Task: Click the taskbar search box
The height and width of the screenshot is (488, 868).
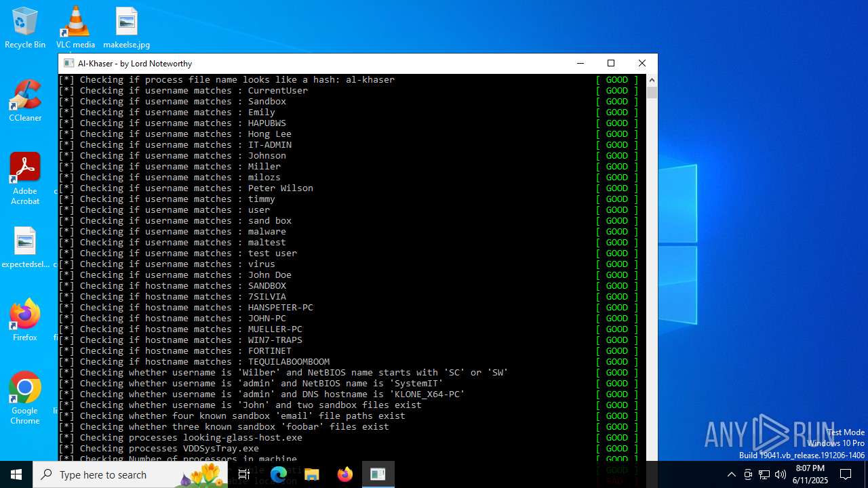Action: tap(130, 474)
